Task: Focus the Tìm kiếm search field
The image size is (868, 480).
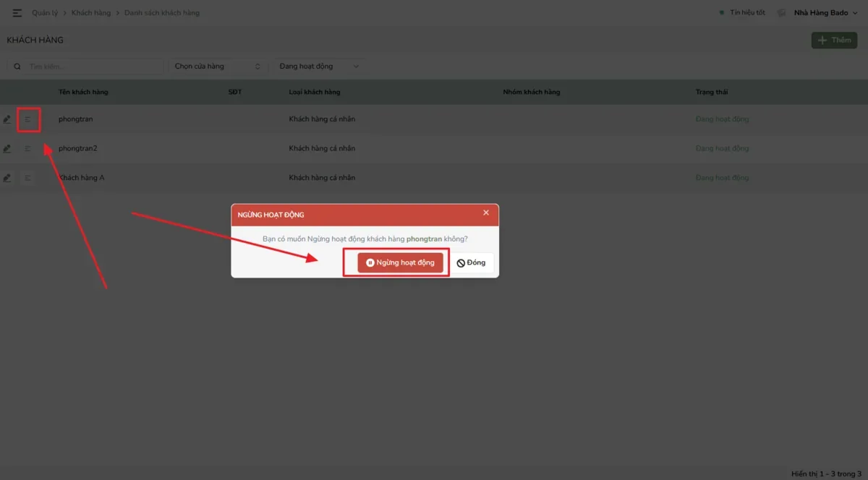Action: 95,67
